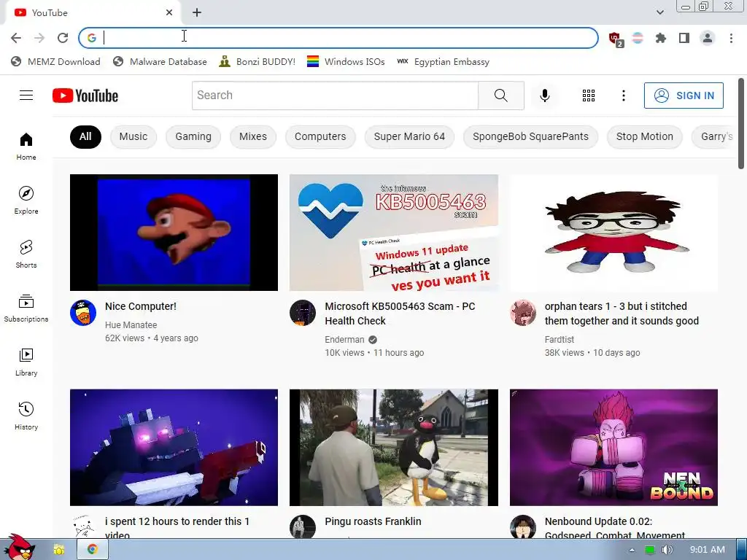The width and height of the screenshot is (747, 560).
Task: Open the Chrome profile avatar
Action: (x=708, y=38)
